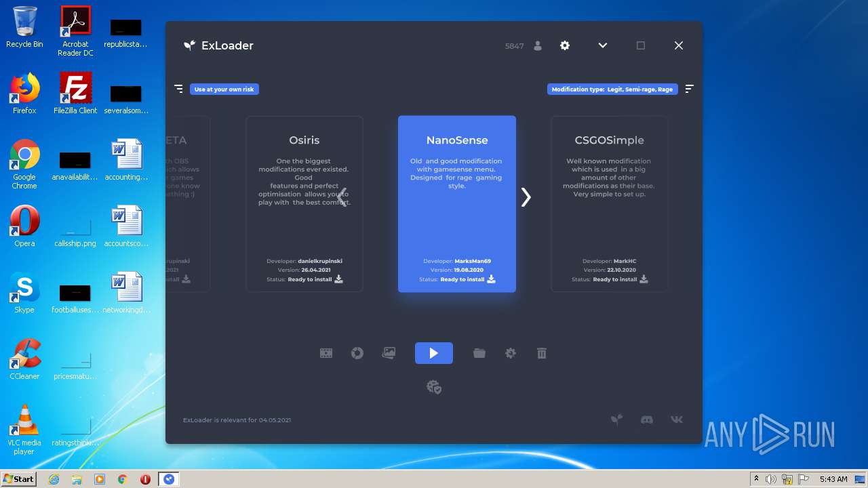Select the NanoSense modification card
868x488 pixels.
457,204
